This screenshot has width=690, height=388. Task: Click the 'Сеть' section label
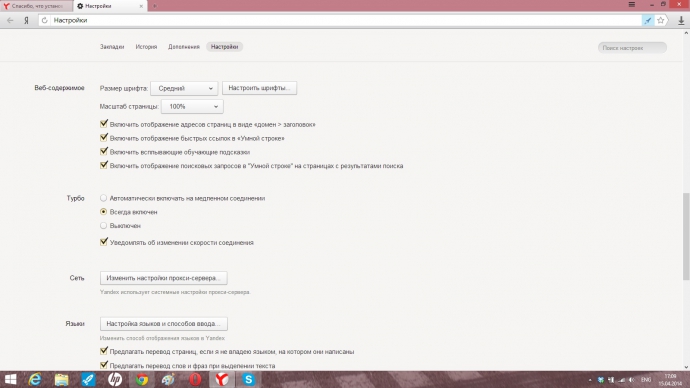coord(77,278)
